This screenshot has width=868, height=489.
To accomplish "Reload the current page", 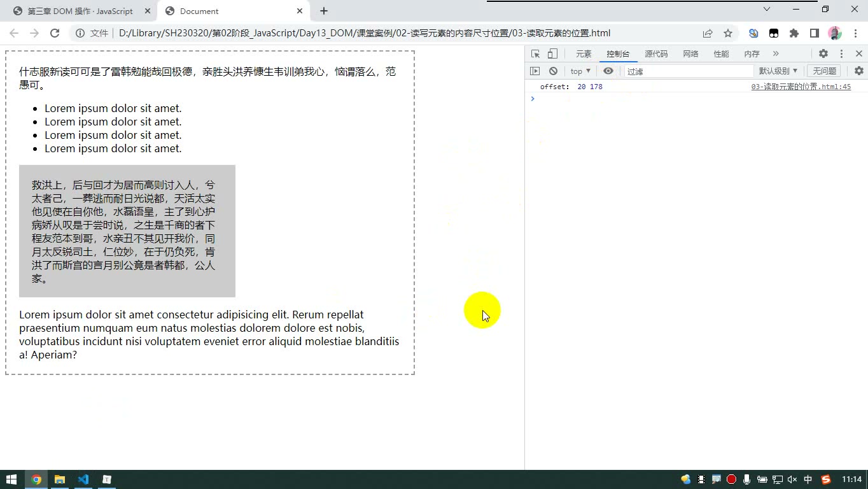I will (55, 33).
